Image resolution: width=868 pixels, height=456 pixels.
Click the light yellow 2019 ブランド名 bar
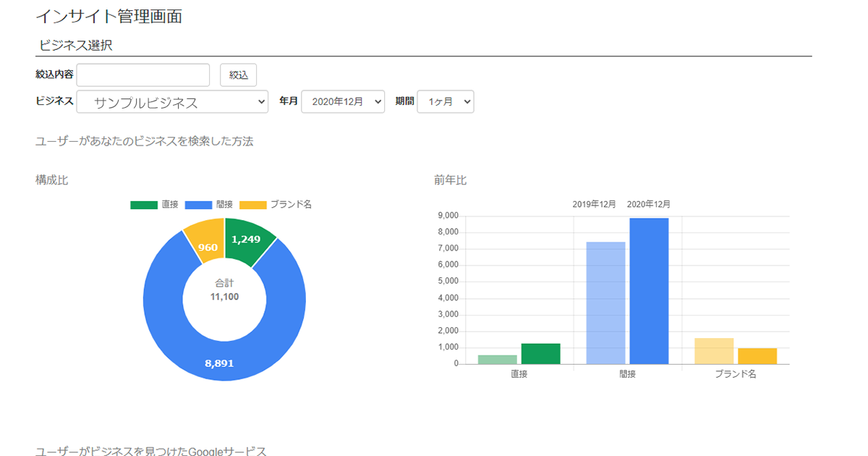coord(714,351)
